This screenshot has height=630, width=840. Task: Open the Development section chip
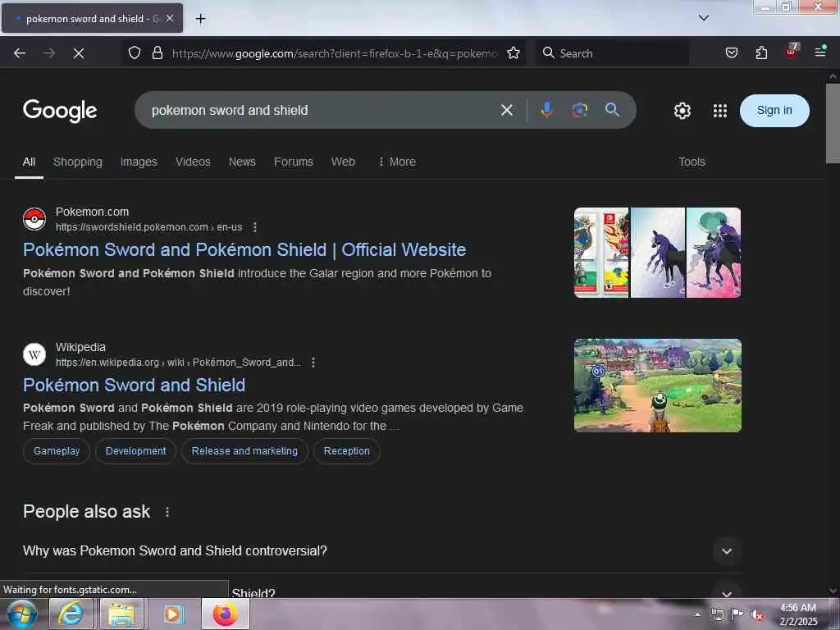click(x=135, y=451)
